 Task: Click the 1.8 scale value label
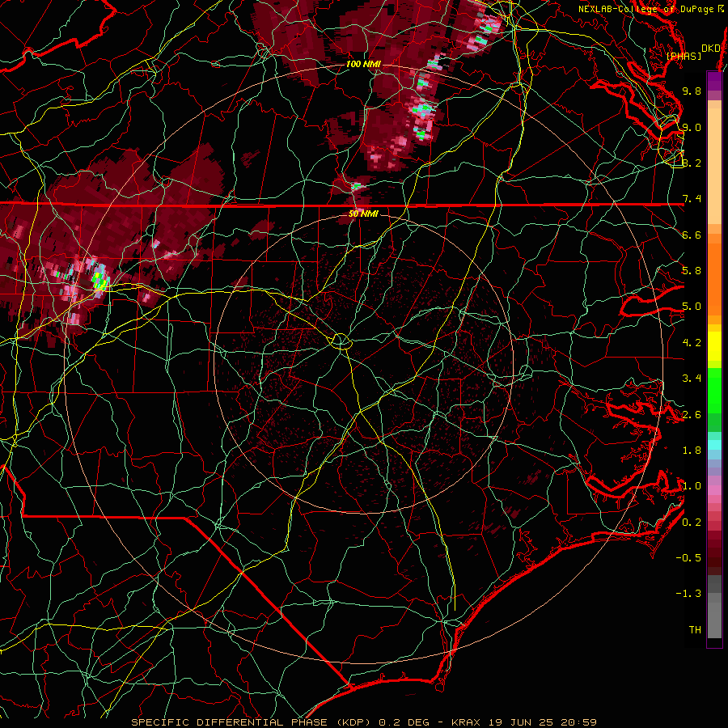(692, 451)
